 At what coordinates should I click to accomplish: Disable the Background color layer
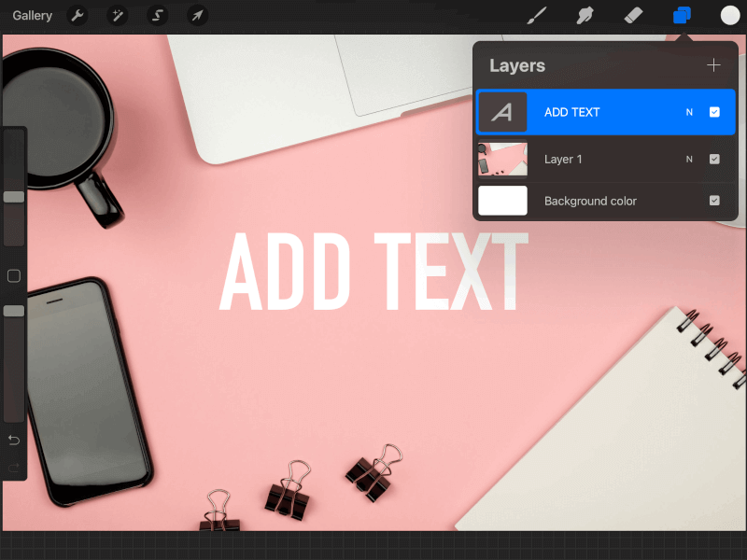click(x=714, y=200)
